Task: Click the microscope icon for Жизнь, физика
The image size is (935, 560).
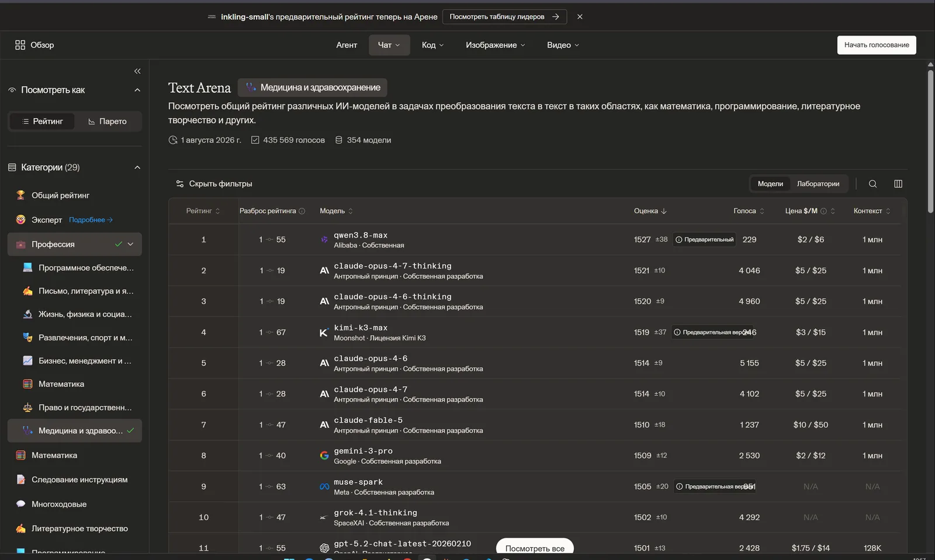Action: point(27,314)
